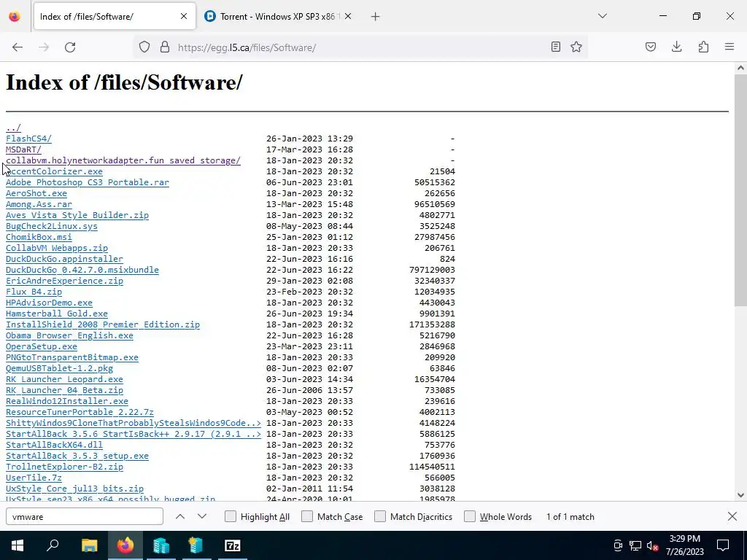Toggle Match Diacritics checkbox

[x=380, y=517]
